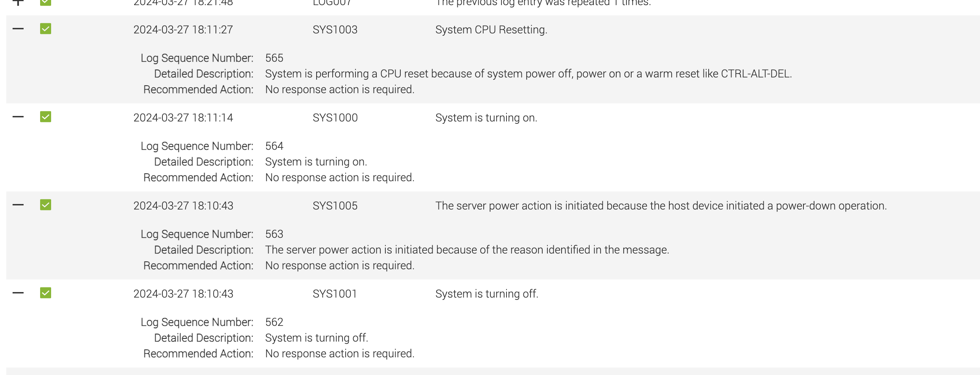Click Log Sequence Number 563 value
The width and height of the screenshot is (980, 375).
point(274,234)
